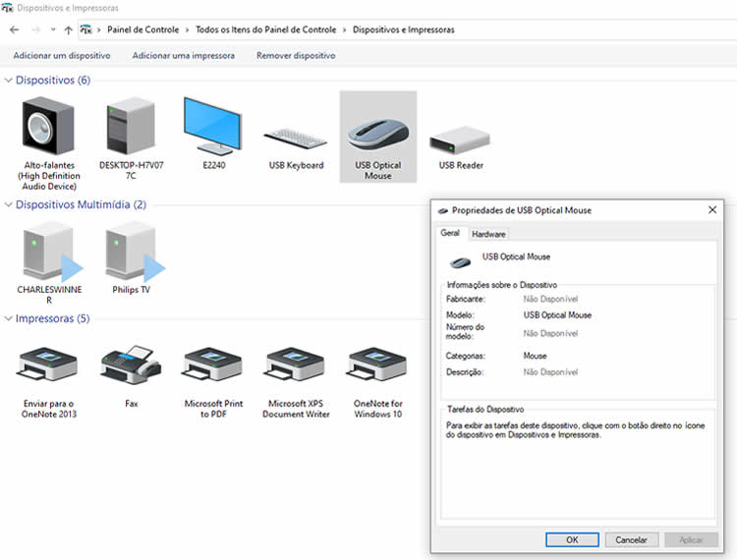Click the Control Panel icon in address bar

85,29
